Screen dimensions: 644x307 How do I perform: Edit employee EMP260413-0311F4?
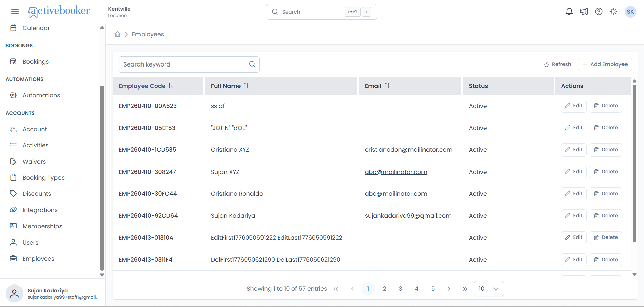[x=574, y=260]
